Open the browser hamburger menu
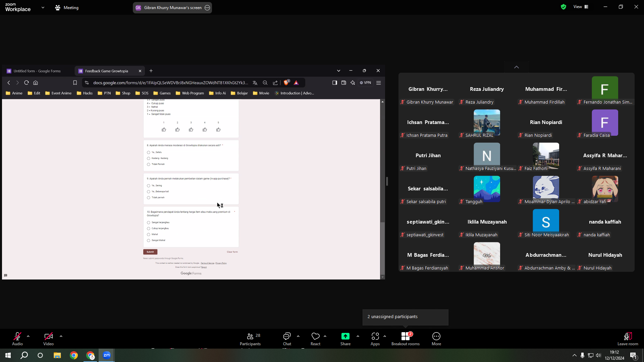This screenshot has height=362, width=644. coord(379,83)
